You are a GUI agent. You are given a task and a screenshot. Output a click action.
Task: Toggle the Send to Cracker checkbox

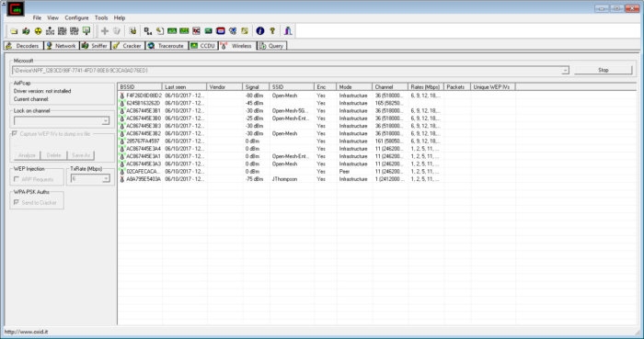[x=17, y=202]
